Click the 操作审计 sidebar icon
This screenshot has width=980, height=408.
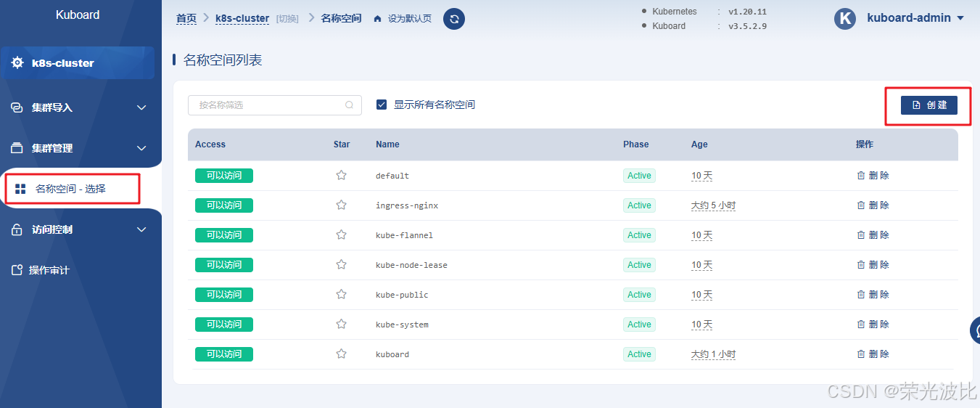click(17, 270)
